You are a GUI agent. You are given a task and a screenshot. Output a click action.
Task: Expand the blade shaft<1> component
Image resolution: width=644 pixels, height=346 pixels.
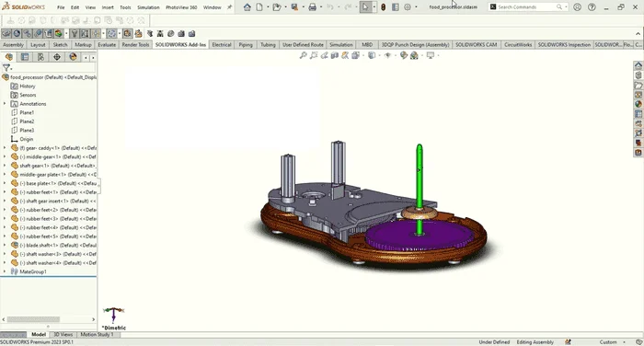[5, 246]
